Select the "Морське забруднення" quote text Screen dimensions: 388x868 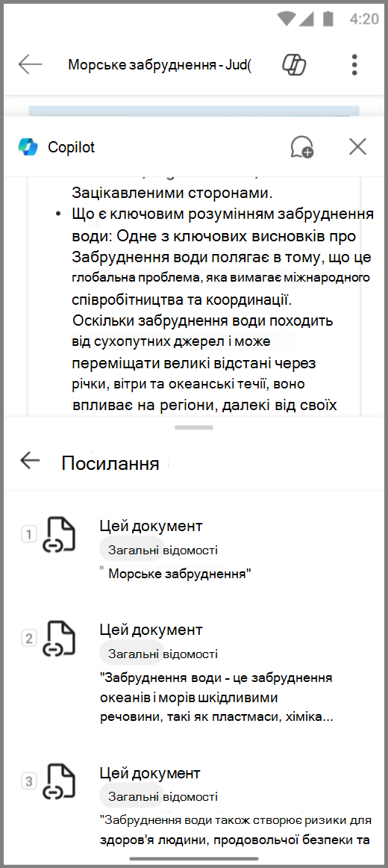coord(176,574)
